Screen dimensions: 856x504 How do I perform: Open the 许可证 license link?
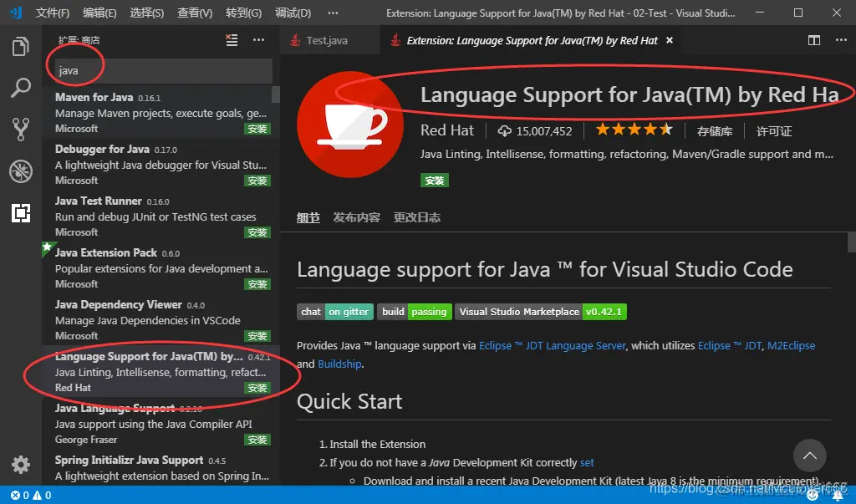tap(773, 131)
